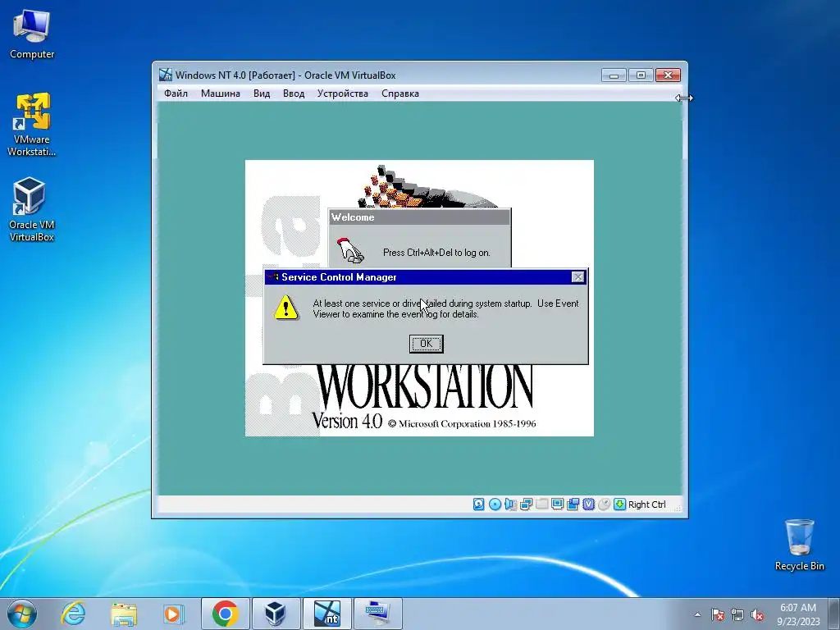Click the 'Right Ctrl' host key label
The image size is (840, 630).
[646, 504]
